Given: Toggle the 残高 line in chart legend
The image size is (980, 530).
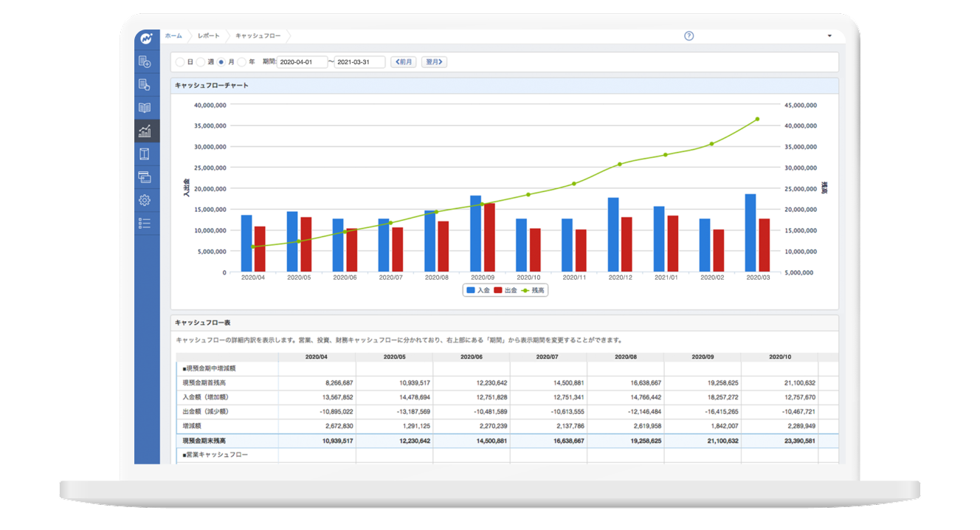Looking at the screenshot, I should click(534, 291).
